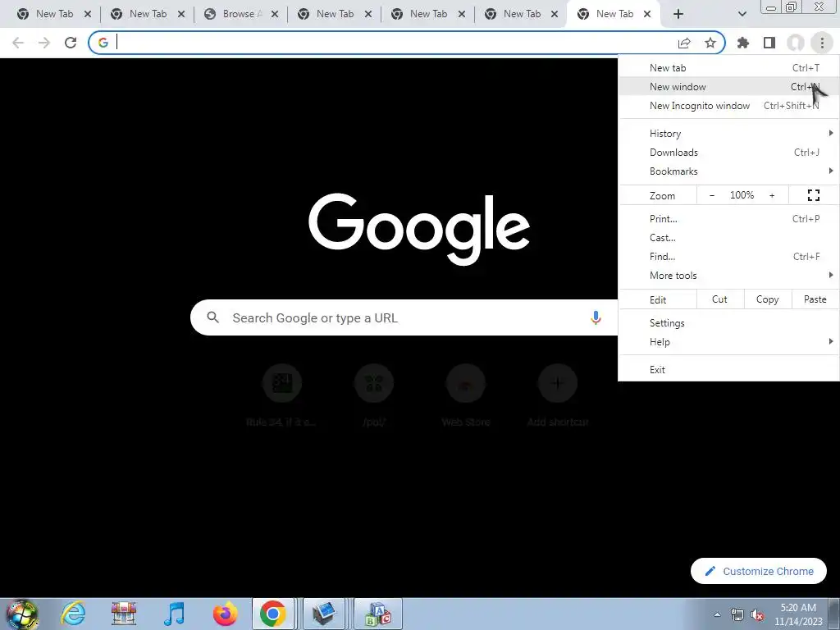Screen dimensions: 840x630
Task: Enter fullscreen via the Zoom row icon
Action: (x=813, y=195)
